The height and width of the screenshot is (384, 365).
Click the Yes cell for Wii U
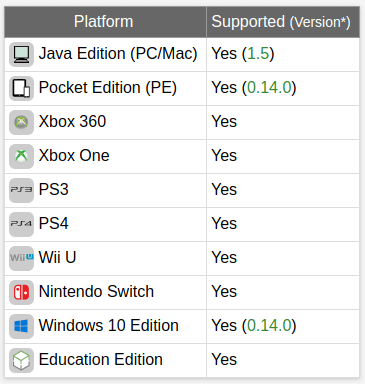click(283, 258)
